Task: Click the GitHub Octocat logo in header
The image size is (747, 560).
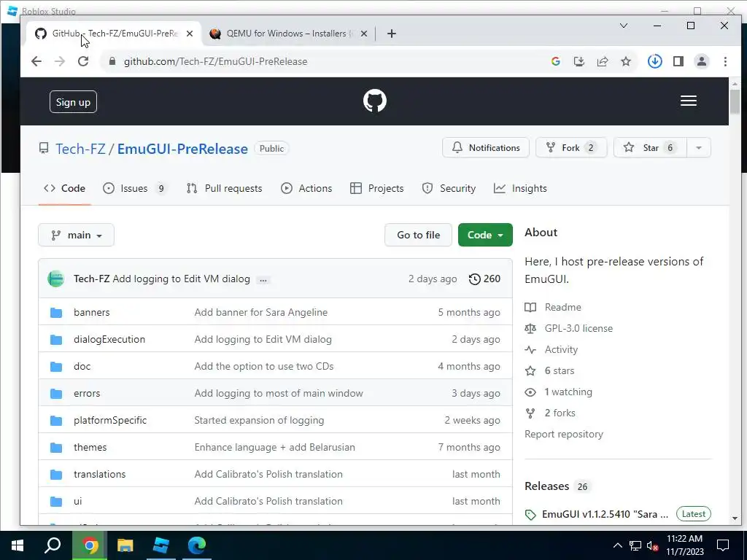Action: pos(374,101)
